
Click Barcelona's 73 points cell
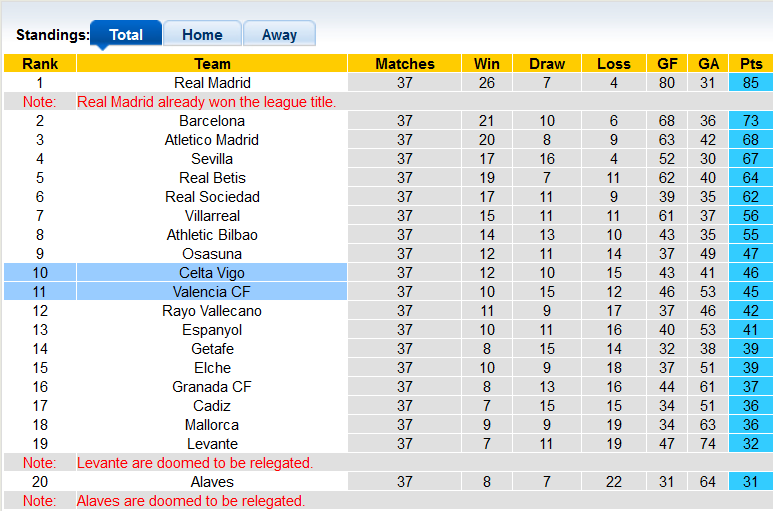(x=751, y=121)
